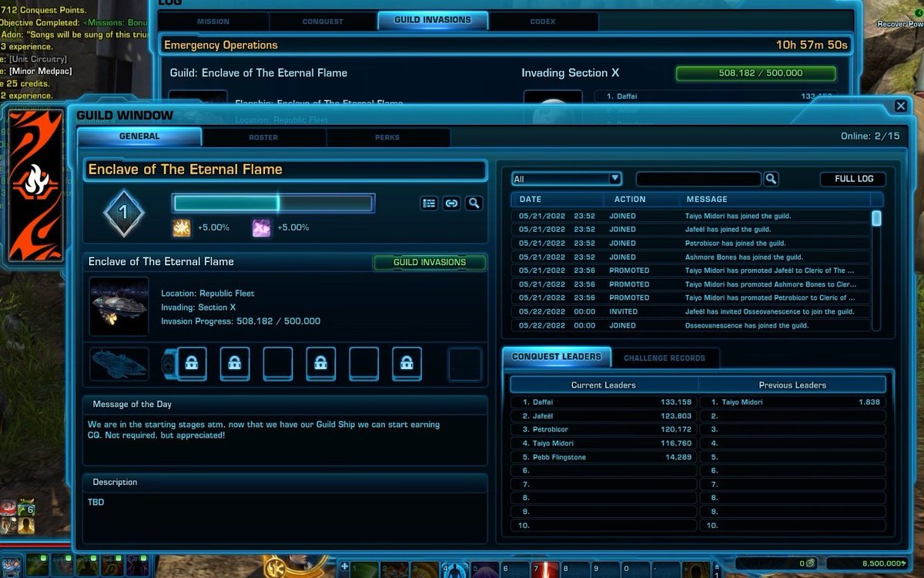The width and height of the screenshot is (924, 578).
Task: Switch to the PERKS tab
Action: click(387, 137)
